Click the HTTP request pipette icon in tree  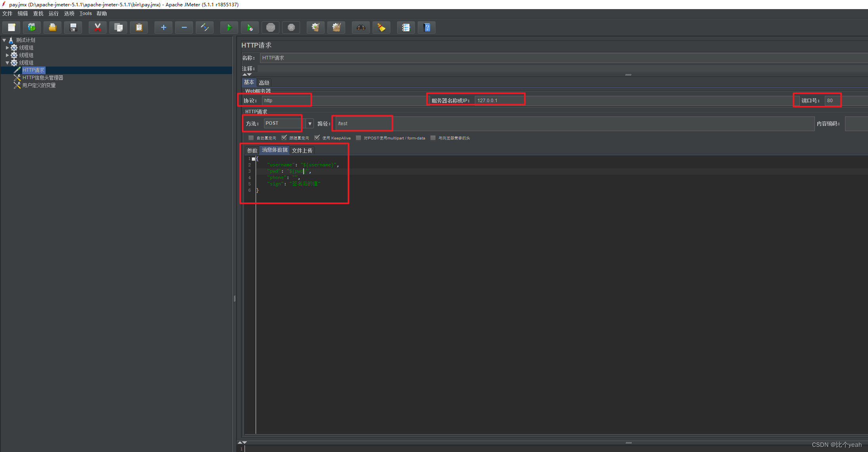pyautogui.click(x=17, y=70)
